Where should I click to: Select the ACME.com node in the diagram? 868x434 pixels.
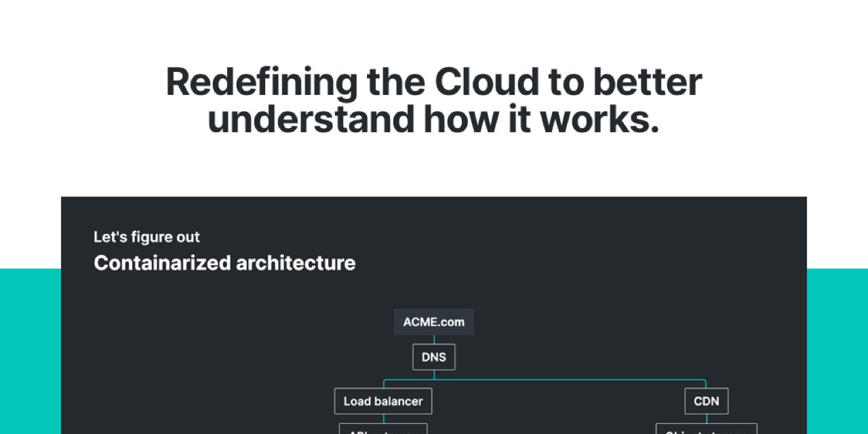pos(433,321)
